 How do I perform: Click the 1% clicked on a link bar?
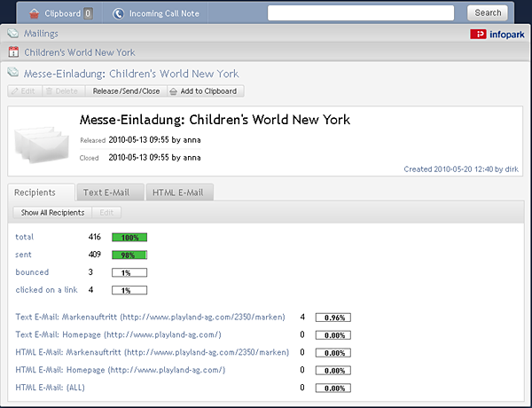point(129,290)
